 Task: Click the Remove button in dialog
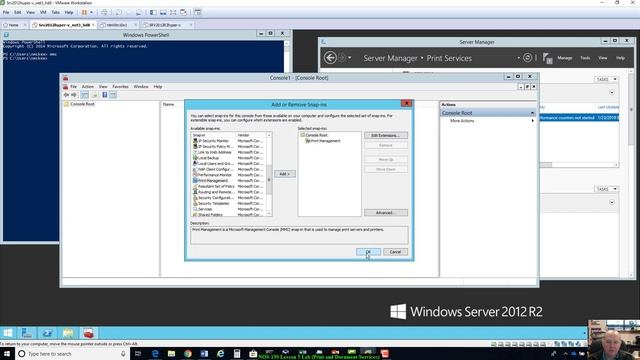(x=386, y=145)
